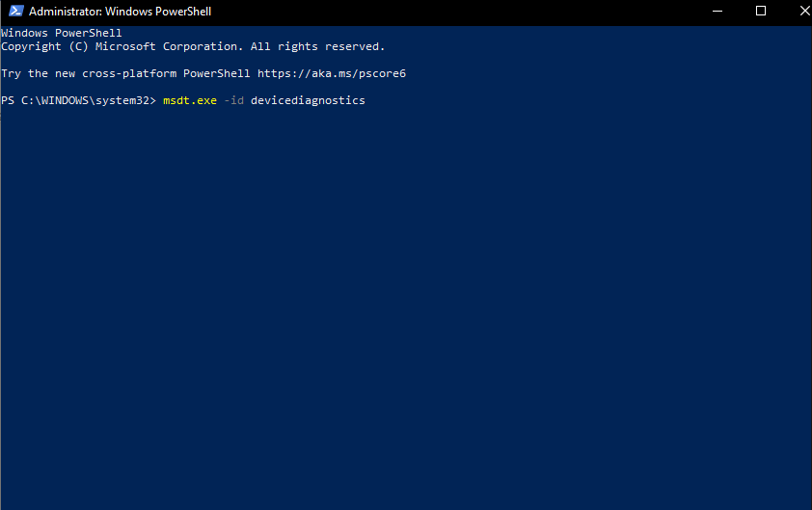Click the text All rights reserved.

(x=318, y=46)
